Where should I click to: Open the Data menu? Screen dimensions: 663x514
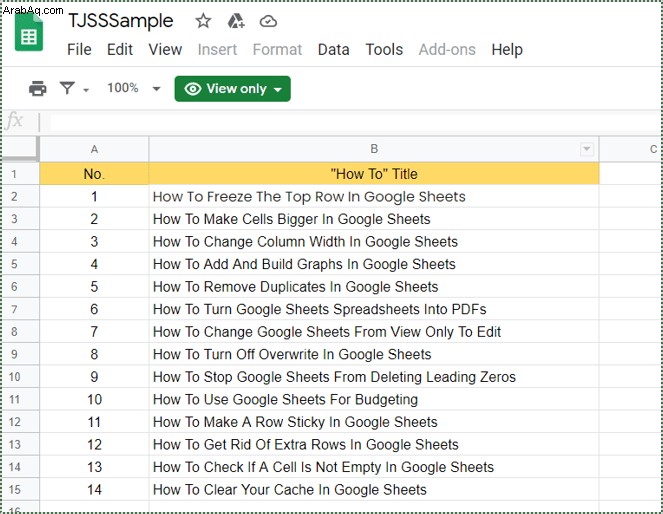(x=334, y=49)
